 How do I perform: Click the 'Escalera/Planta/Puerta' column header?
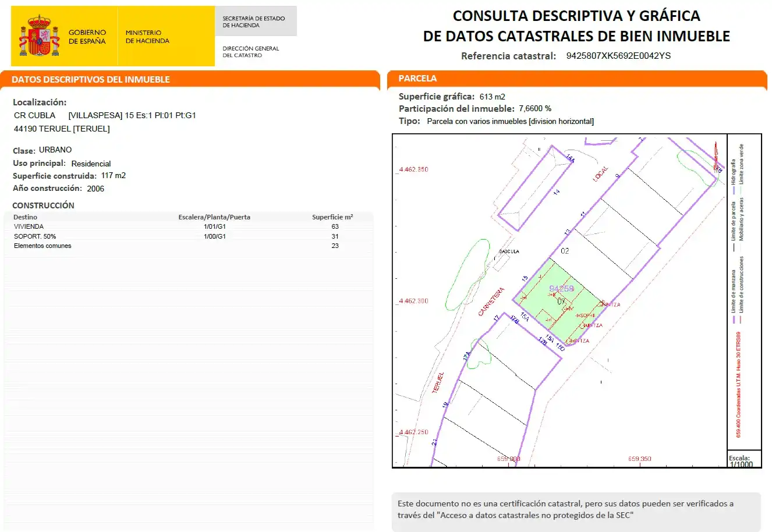point(214,217)
